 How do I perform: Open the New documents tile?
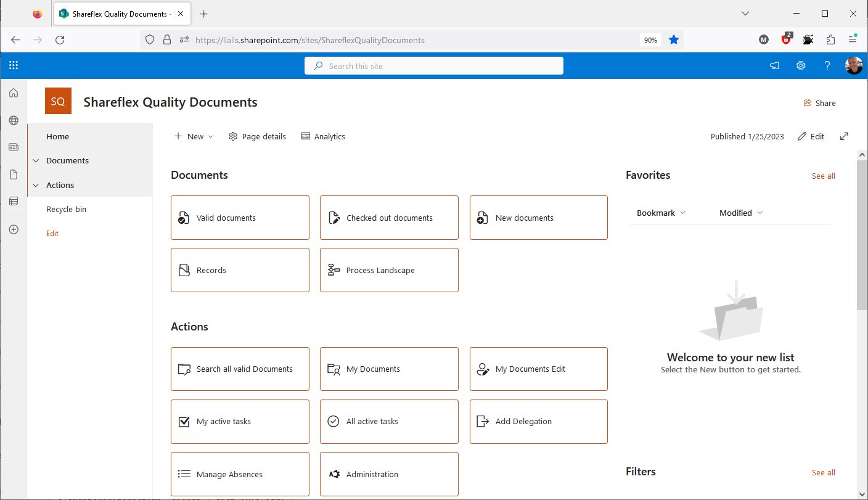tap(539, 218)
